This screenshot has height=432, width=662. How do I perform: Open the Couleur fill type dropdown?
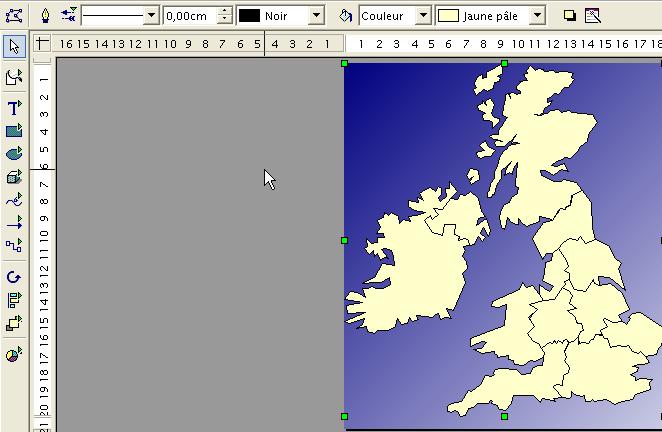click(x=423, y=16)
